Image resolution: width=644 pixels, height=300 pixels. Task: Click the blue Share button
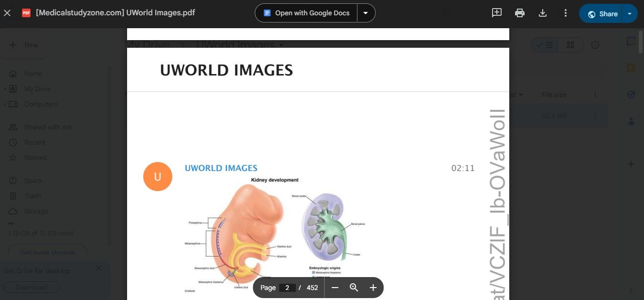coord(602,14)
